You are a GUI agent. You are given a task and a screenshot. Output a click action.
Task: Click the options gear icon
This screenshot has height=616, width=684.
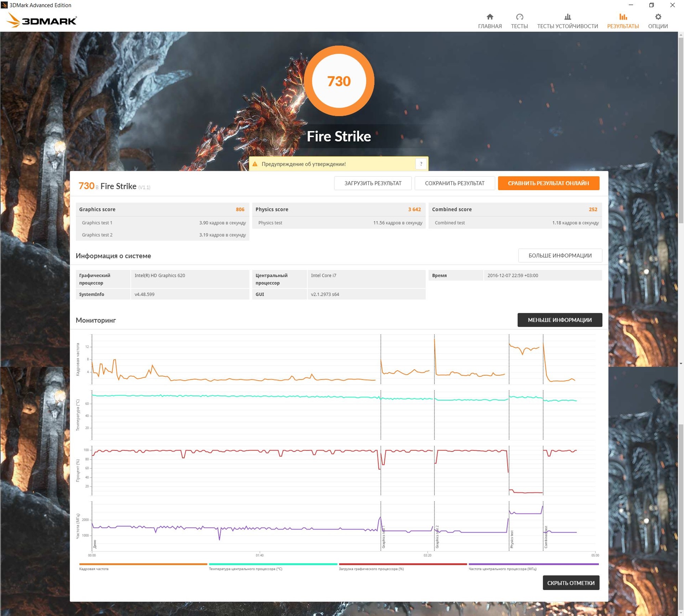(x=658, y=17)
